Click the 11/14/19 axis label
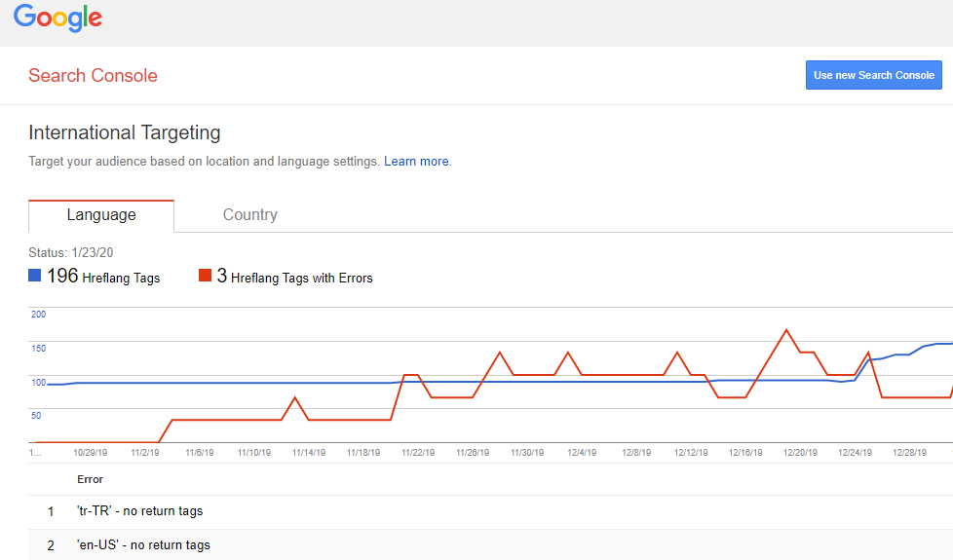 click(309, 453)
